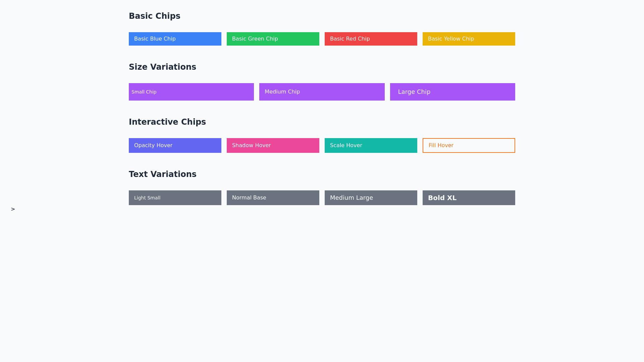Screen dimensions: 644x362
Task: Expand the sidebar using the > arrow
Action: pos(13,209)
